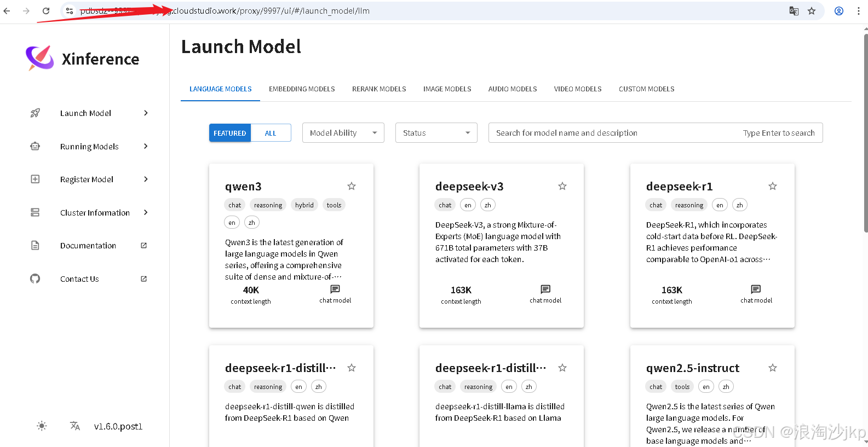The width and height of the screenshot is (868, 447).
Task: Click the GitHub icon beside Contact Us
Action: coord(35,279)
